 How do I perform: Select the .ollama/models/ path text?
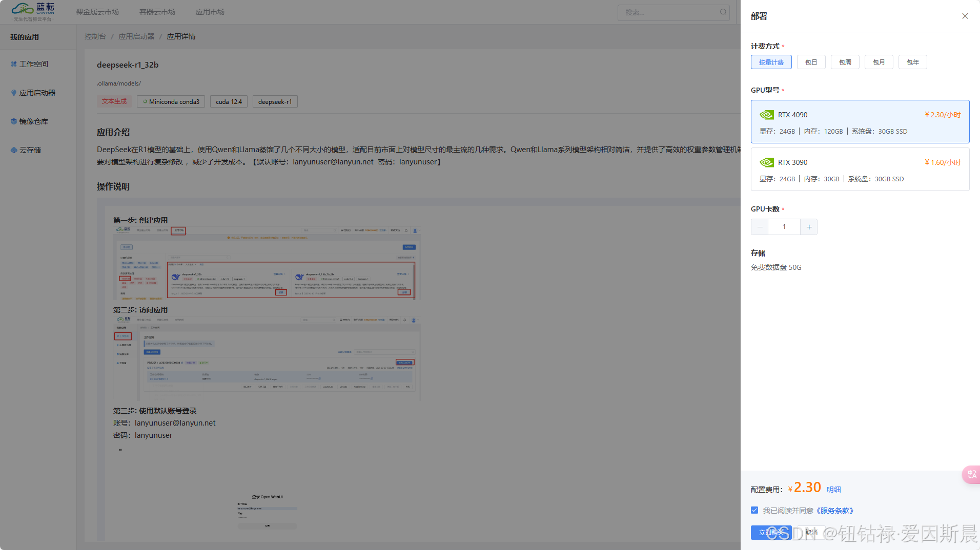click(x=119, y=83)
